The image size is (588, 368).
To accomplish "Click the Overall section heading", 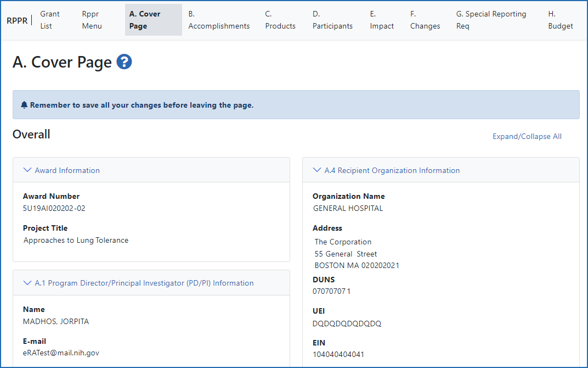I will coord(31,134).
